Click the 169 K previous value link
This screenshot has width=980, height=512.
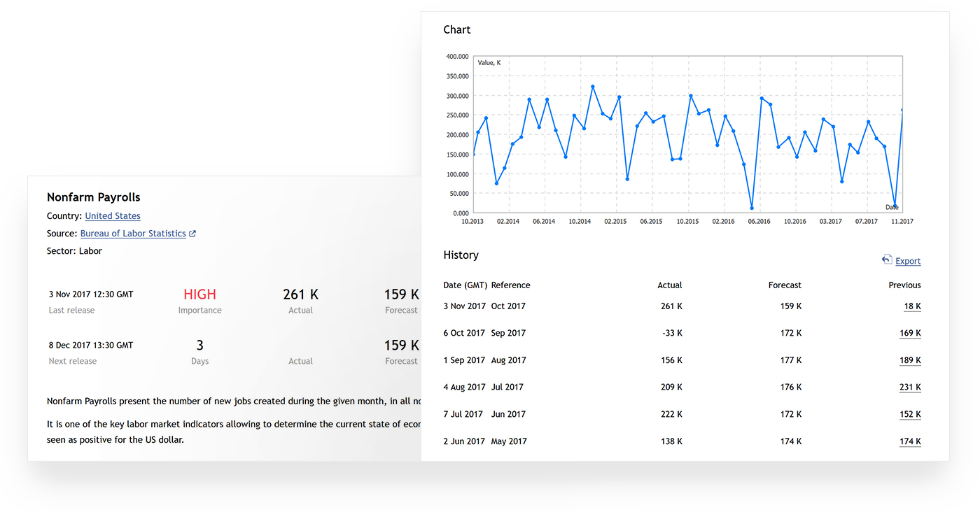pos(910,333)
